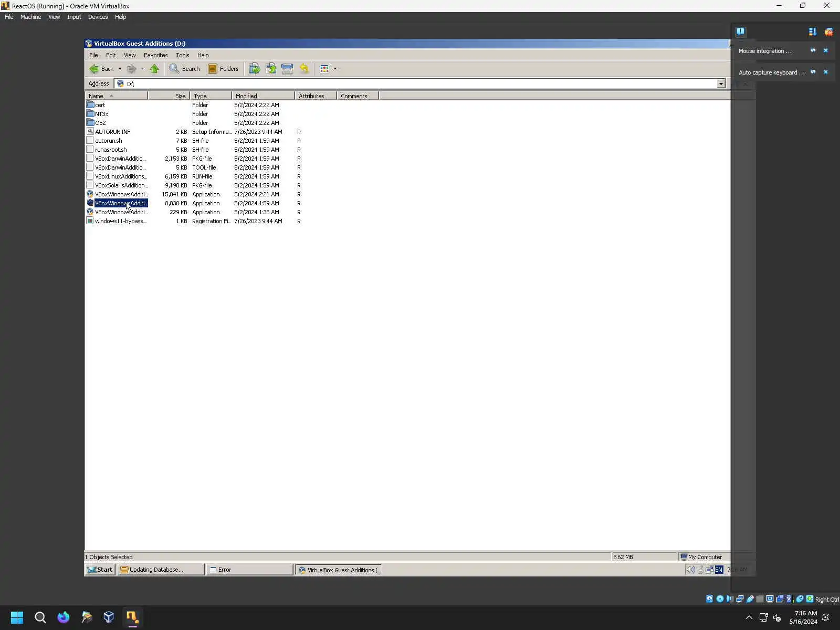This screenshot has height=630, width=840.
Task: Show hidden icons chevron in Windows tray
Action: (x=749, y=617)
